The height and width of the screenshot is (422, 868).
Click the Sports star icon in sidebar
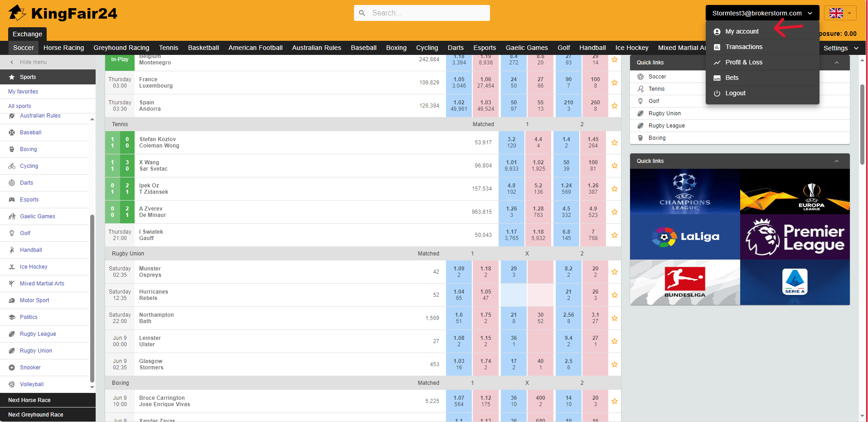12,77
